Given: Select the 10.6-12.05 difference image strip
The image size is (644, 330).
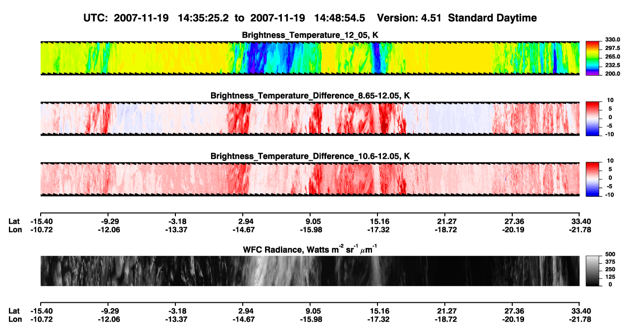Looking at the screenshot, I should coord(310,179).
